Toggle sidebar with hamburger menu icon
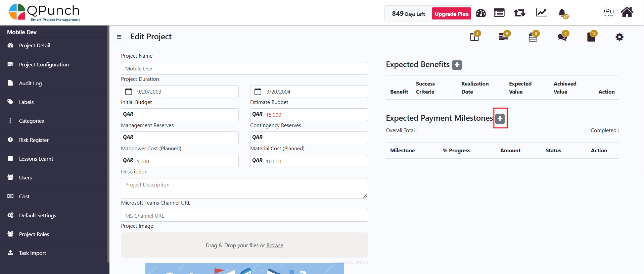 [x=119, y=37]
